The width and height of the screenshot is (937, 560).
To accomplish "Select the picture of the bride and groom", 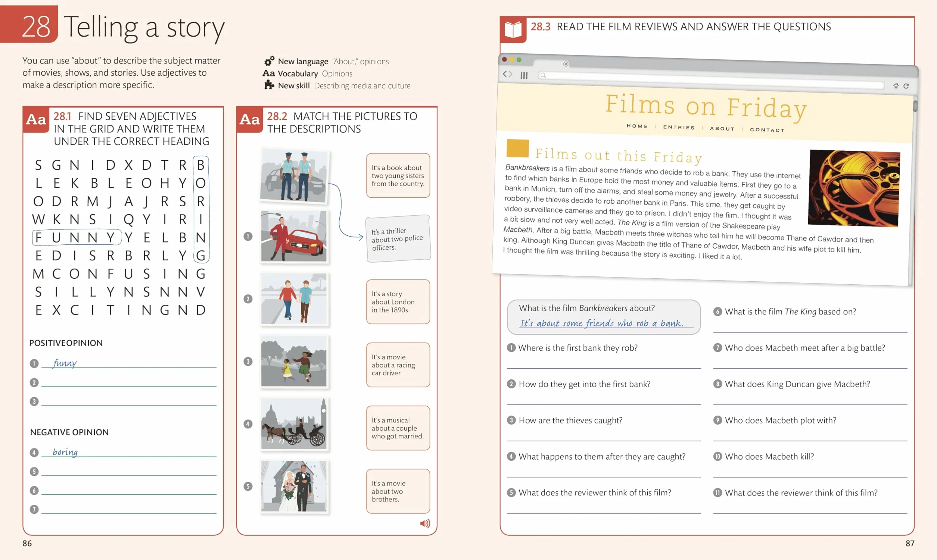I will point(294,487).
